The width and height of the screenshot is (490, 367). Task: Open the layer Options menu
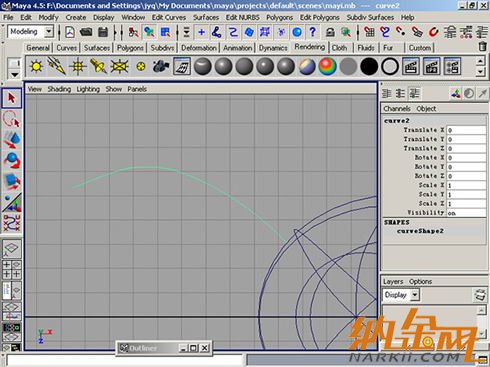(420, 281)
